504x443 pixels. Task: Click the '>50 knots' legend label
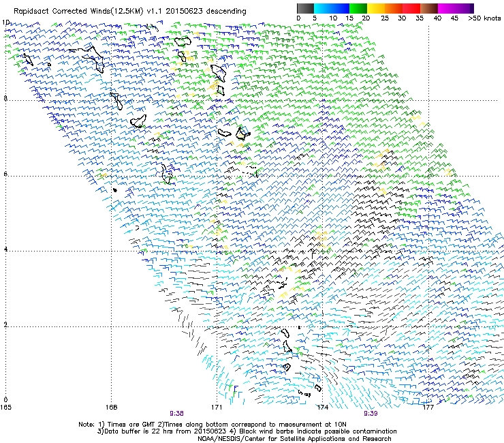pyautogui.click(x=484, y=18)
